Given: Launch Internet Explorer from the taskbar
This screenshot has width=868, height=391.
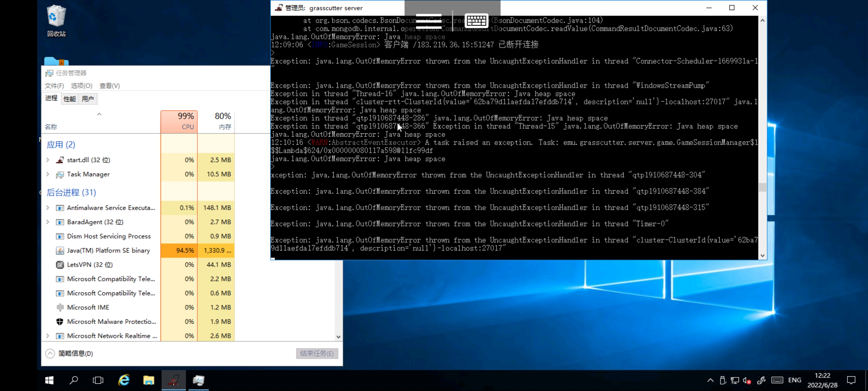Looking at the screenshot, I should point(123,380).
